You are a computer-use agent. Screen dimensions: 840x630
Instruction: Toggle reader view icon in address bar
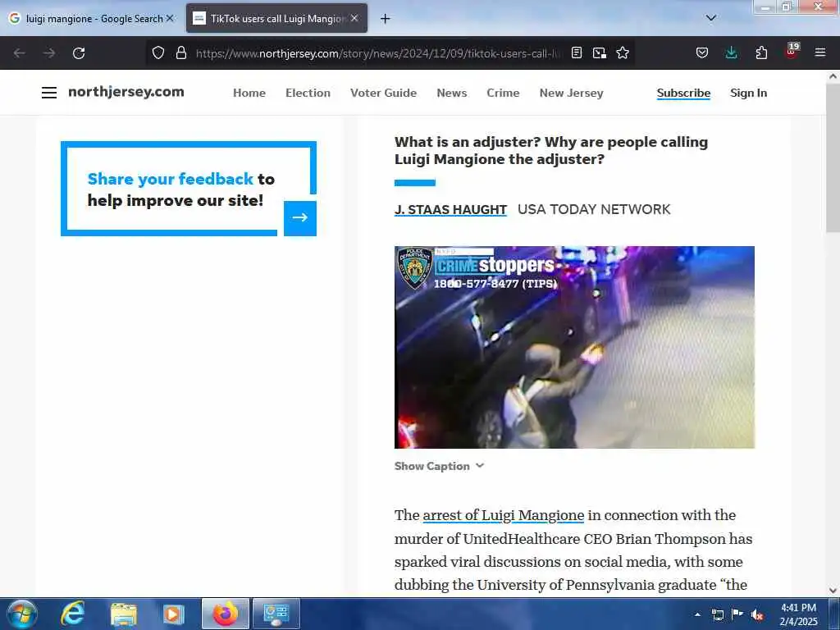pyautogui.click(x=577, y=53)
